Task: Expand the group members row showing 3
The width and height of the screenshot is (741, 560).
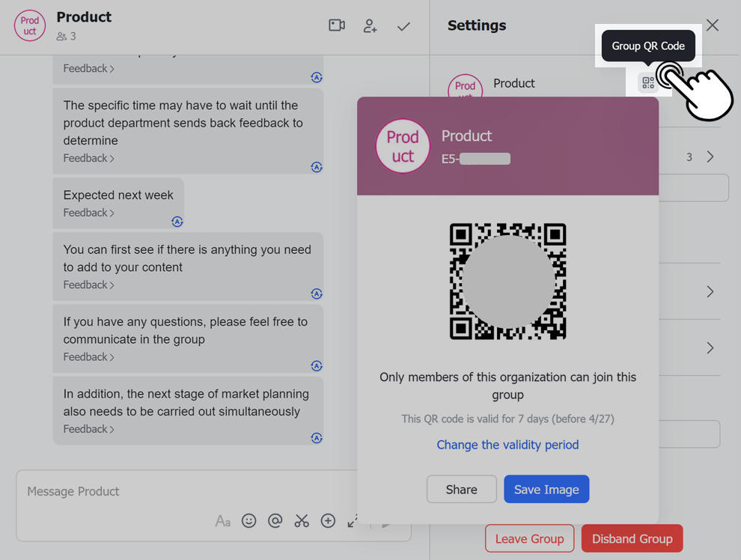Action: [x=710, y=157]
